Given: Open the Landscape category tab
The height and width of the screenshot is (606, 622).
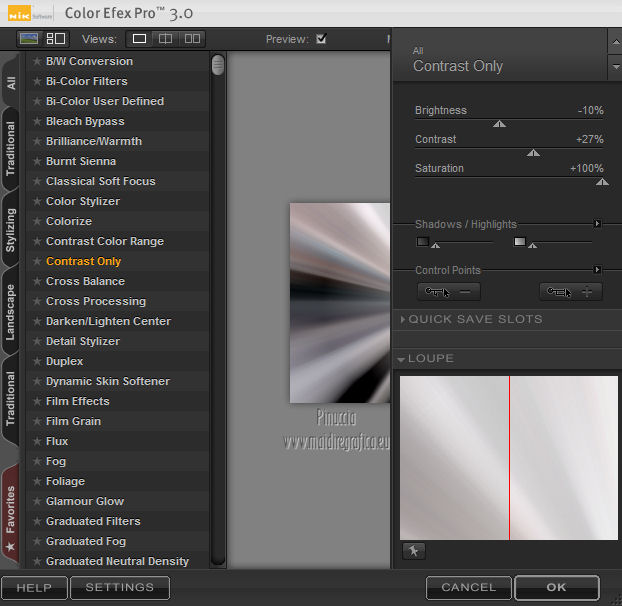Looking at the screenshot, I should pyautogui.click(x=11, y=312).
